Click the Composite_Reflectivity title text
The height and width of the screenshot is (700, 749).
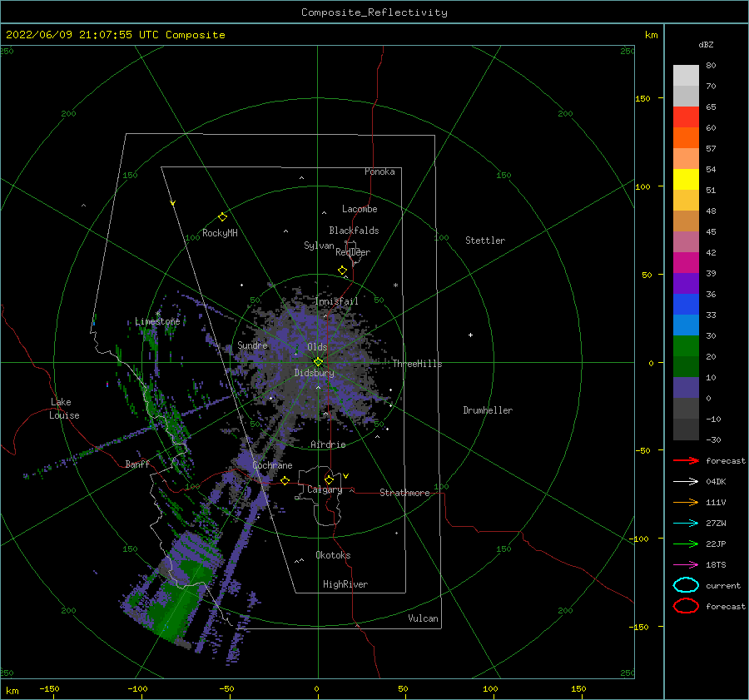(x=374, y=12)
